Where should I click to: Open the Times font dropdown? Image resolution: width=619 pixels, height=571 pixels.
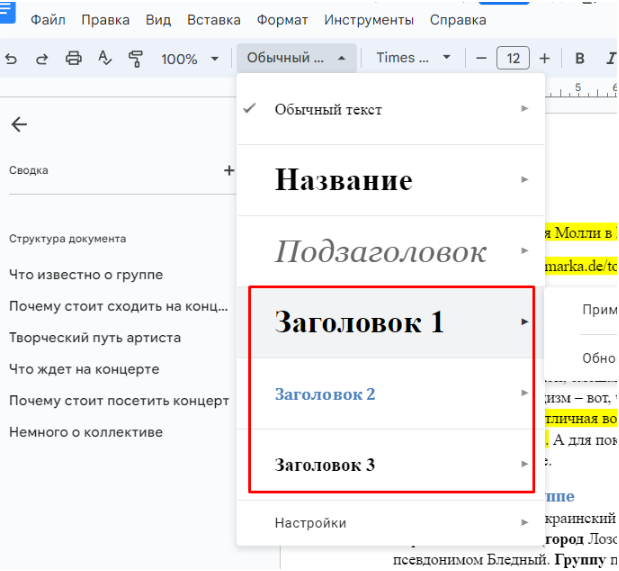pos(413,58)
